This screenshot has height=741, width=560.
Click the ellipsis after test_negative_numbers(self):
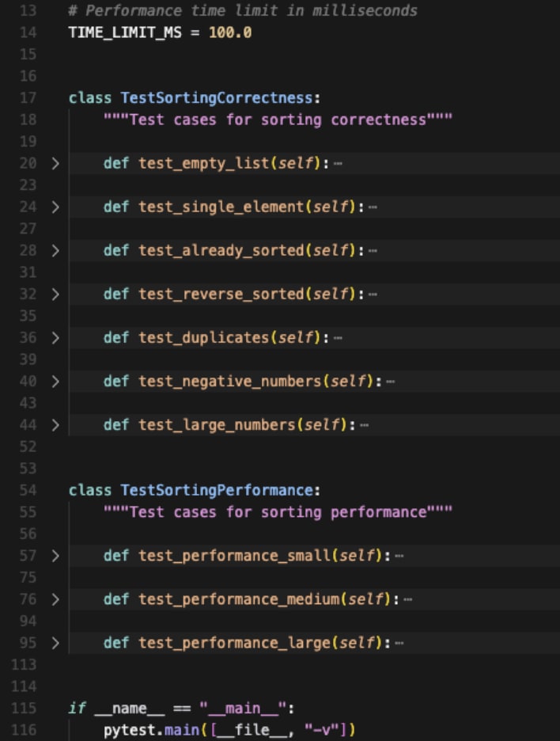391,382
